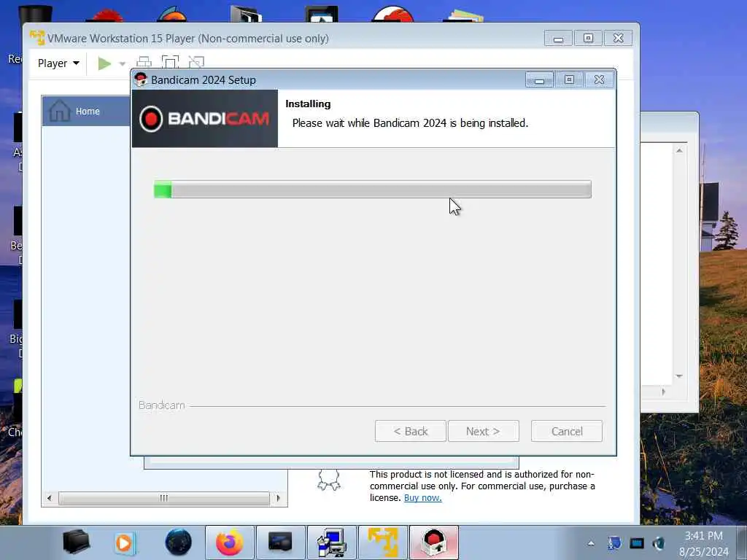Maximize the Bandicam 2024 Setup window
The image size is (747, 560).
(x=569, y=79)
